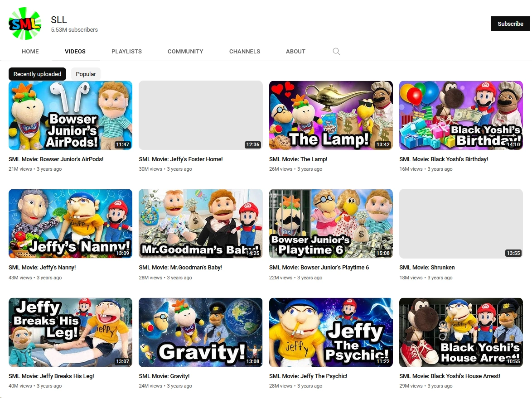Sort videos with the Popular chip

pyautogui.click(x=86, y=74)
